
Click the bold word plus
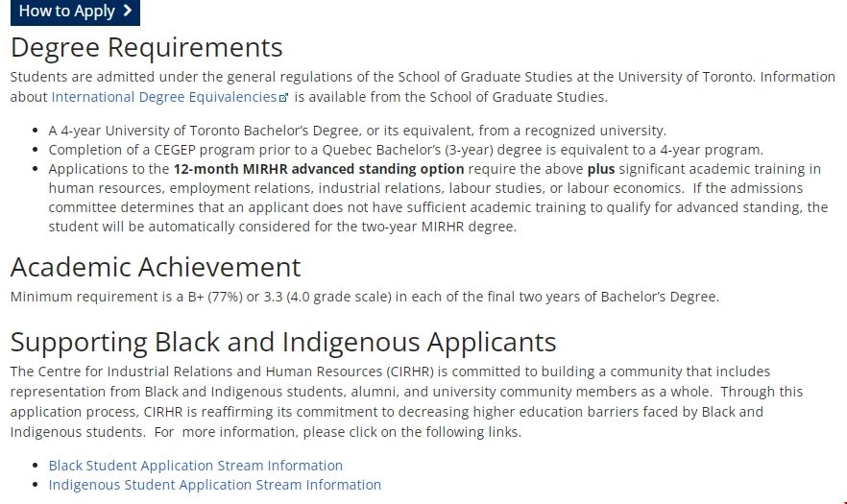[601, 169]
